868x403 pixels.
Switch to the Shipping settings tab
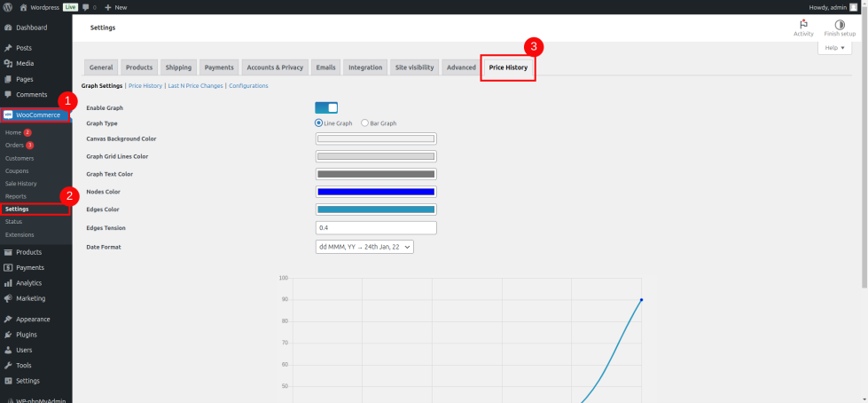point(178,67)
